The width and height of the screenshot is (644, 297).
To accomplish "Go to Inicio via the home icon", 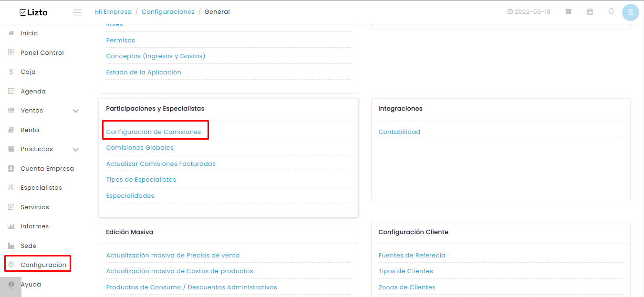I will pos(11,33).
